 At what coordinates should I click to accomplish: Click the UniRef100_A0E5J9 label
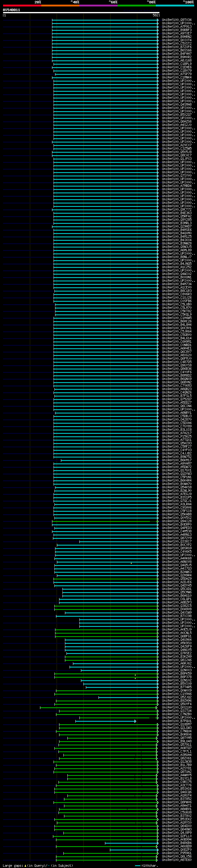(176, 629)
